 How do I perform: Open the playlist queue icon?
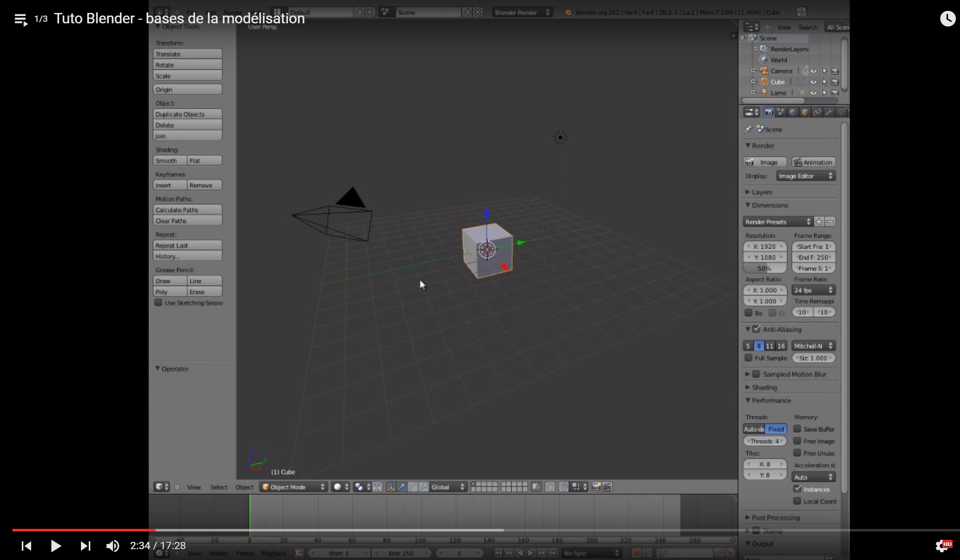coord(21,20)
